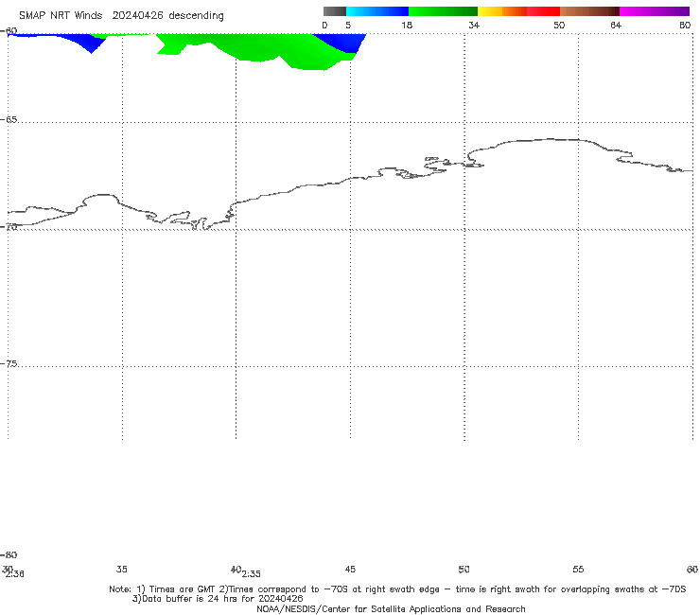Click the swath time label '2:36'
700x615 pixels.
point(15,574)
